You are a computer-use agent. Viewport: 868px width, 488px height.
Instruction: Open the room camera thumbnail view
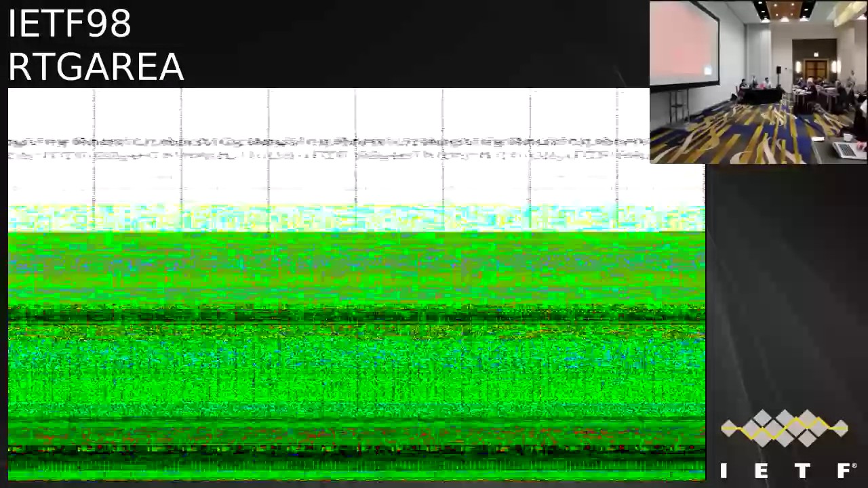(x=758, y=82)
